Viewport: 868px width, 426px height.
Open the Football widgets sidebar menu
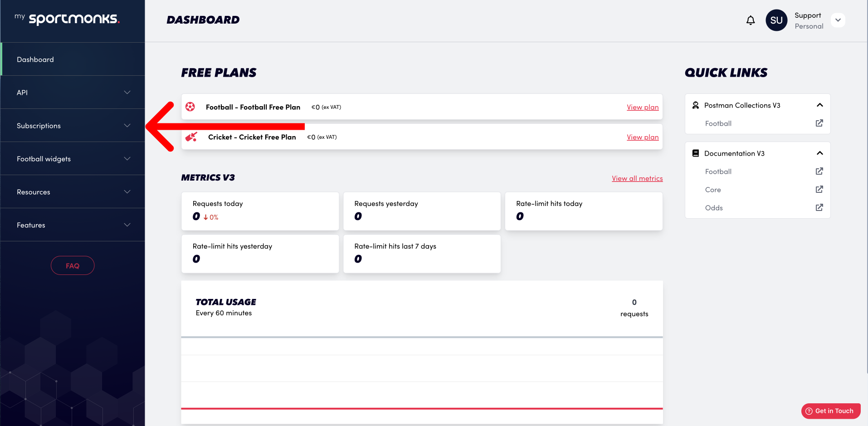73,159
